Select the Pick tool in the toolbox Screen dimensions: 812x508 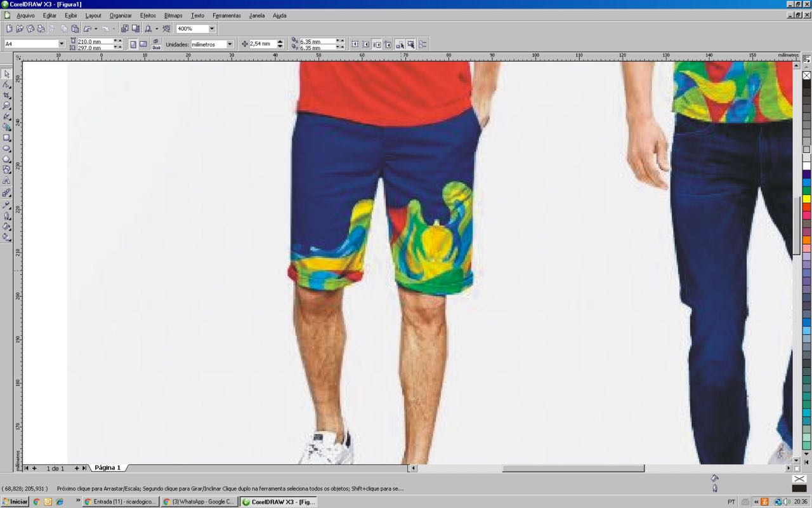coord(7,74)
